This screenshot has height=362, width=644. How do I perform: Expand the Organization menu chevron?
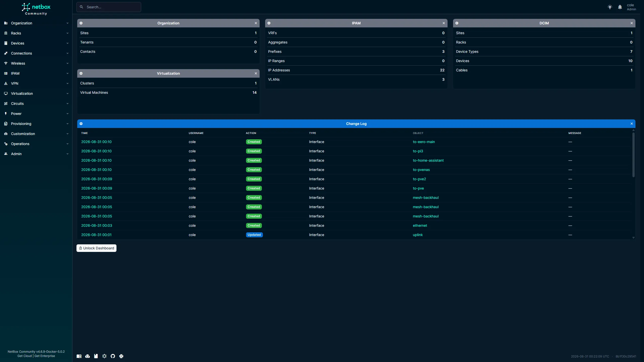(x=67, y=23)
